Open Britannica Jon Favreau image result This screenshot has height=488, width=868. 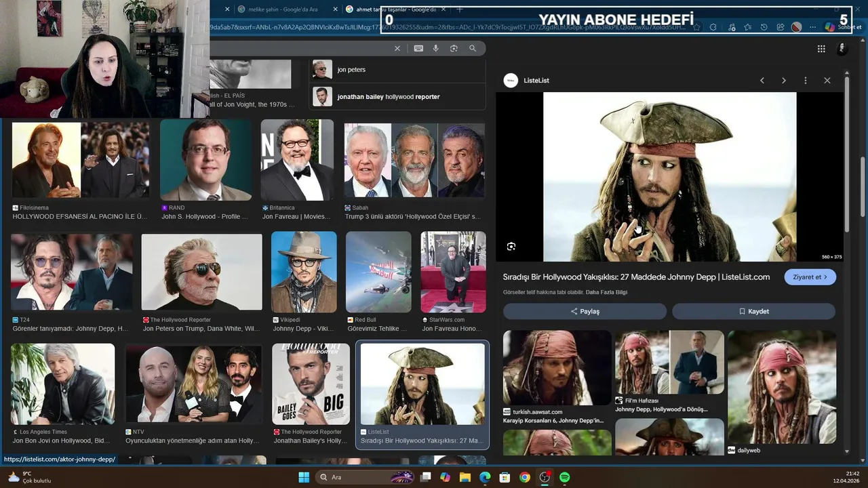point(297,160)
